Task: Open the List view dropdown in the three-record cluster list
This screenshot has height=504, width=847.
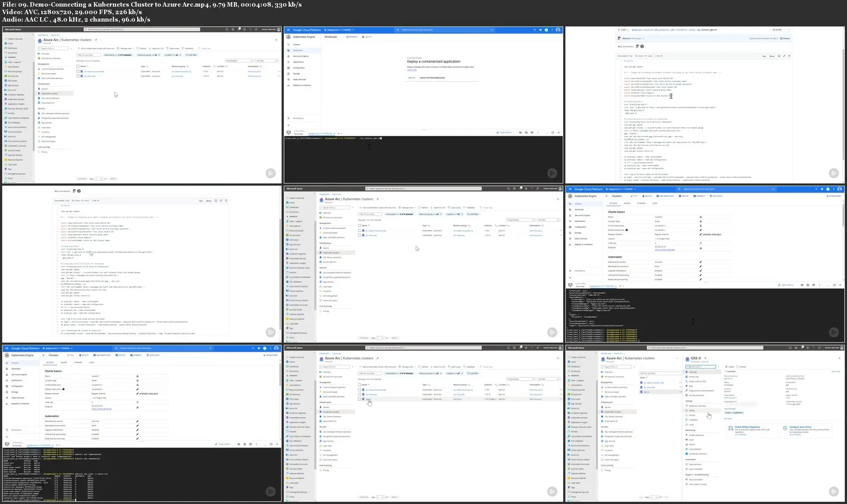Action: point(548,379)
